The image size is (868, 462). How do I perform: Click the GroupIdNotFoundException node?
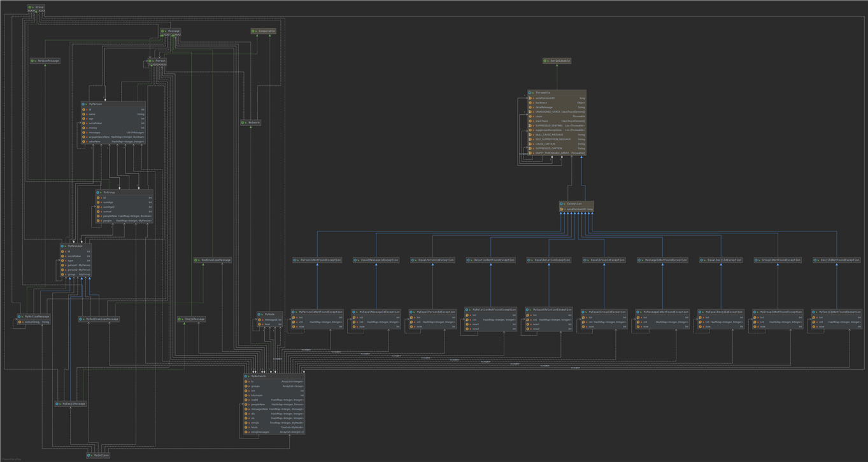(x=778, y=260)
